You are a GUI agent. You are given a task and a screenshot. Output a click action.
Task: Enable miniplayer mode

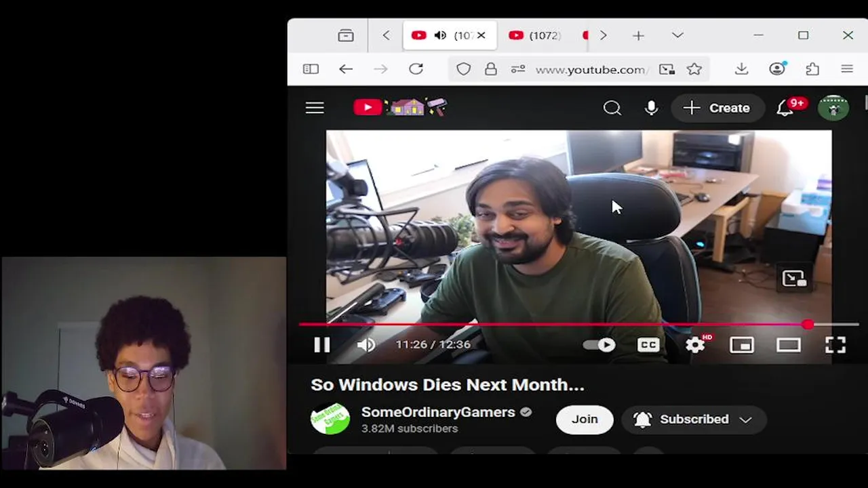tap(742, 345)
